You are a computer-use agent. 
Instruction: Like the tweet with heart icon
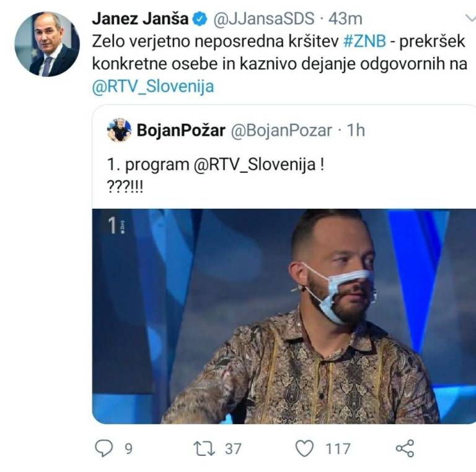[x=304, y=448]
